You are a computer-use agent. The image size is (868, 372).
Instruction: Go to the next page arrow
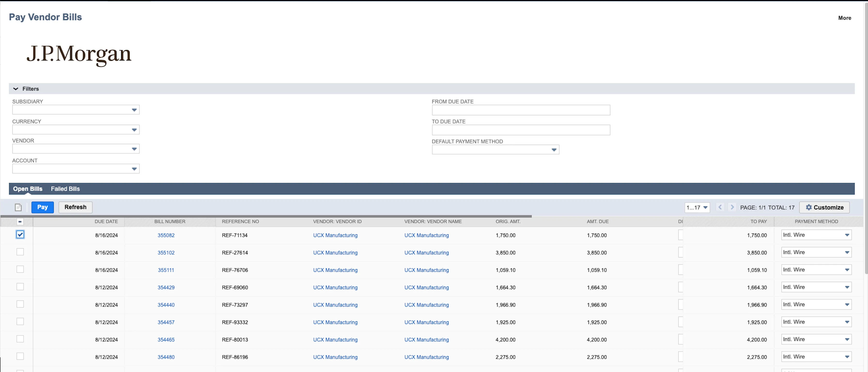[x=732, y=207]
